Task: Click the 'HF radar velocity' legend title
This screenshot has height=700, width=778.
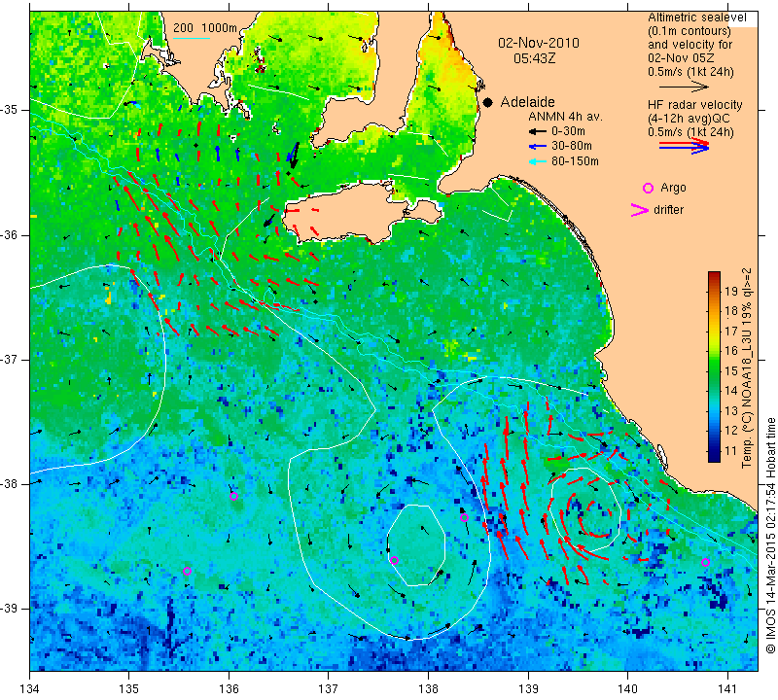Action: [x=694, y=105]
